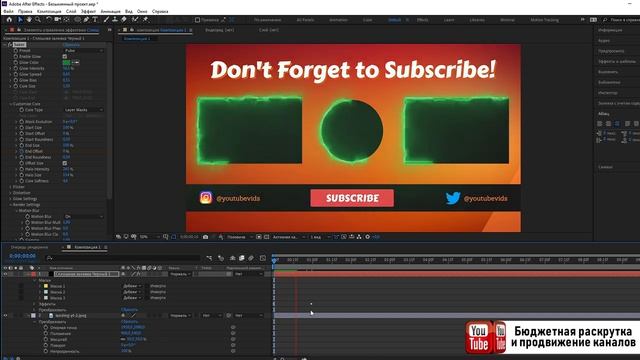Expand the Flicker section
Image resolution: width=640 pixels, height=360 pixels.
11,187
